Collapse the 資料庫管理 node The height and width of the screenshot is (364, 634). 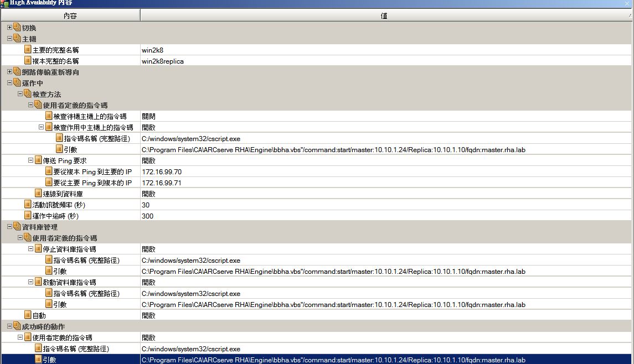point(10,227)
